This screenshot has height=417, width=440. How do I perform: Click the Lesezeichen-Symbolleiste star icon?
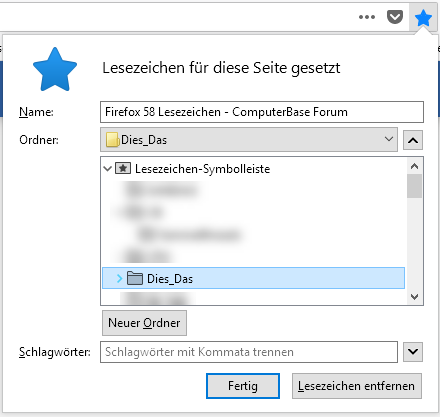tap(123, 168)
